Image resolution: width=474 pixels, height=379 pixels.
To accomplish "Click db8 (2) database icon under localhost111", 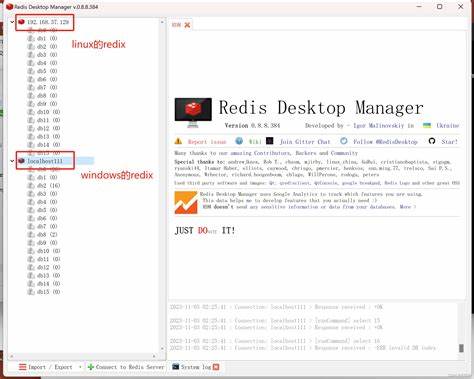I will 31,235.
